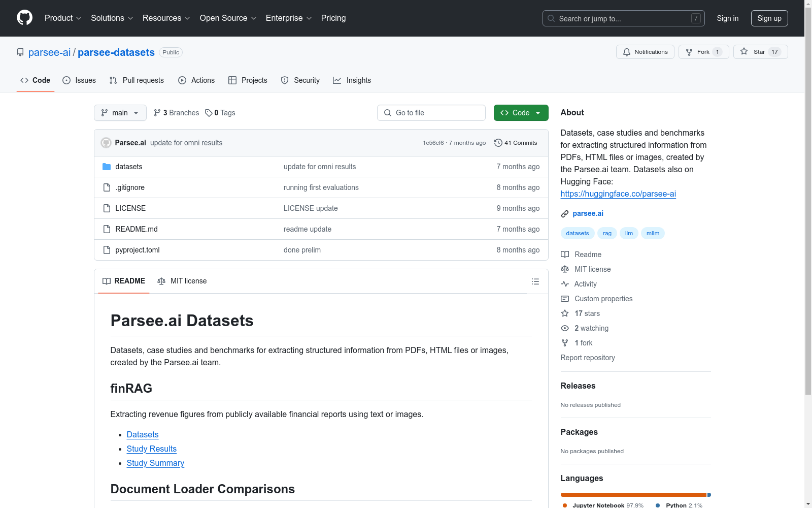This screenshot has height=508, width=812.
Task: Click the orange Jupyter Notebook language dot
Action: tap(565, 505)
